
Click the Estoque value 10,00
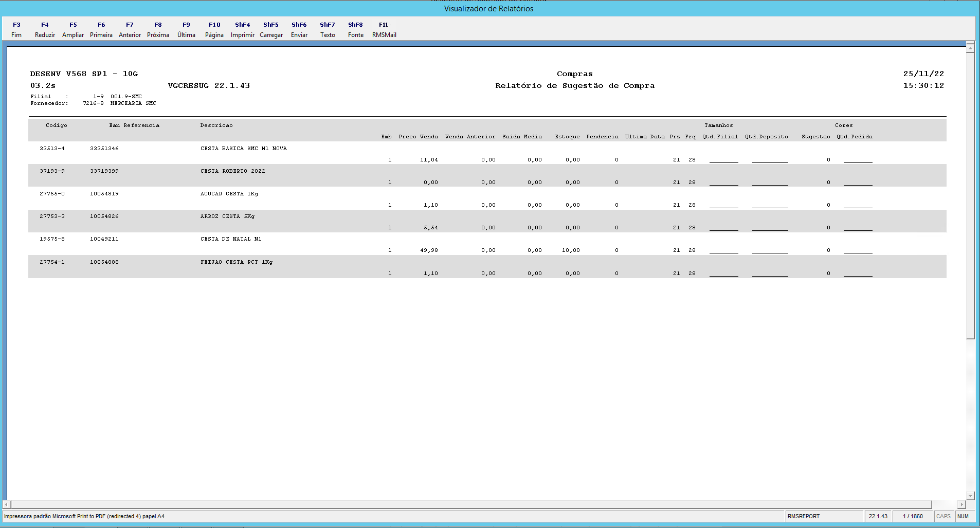pyautogui.click(x=571, y=250)
